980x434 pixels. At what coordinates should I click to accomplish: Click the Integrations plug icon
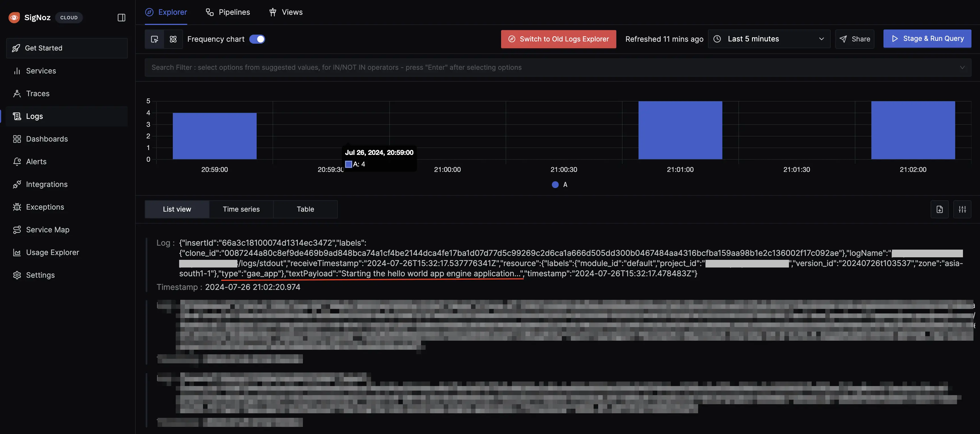pyautogui.click(x=17, y=184)
